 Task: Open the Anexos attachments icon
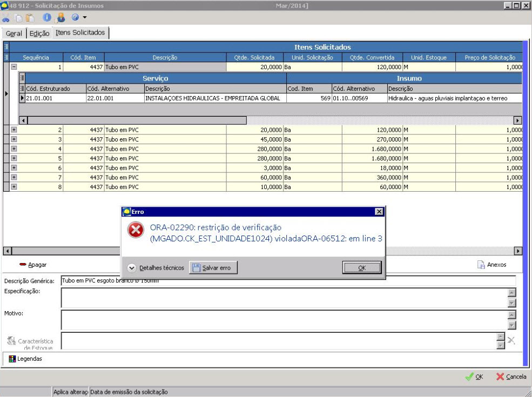pyautogui.click(x=481, y=265)
